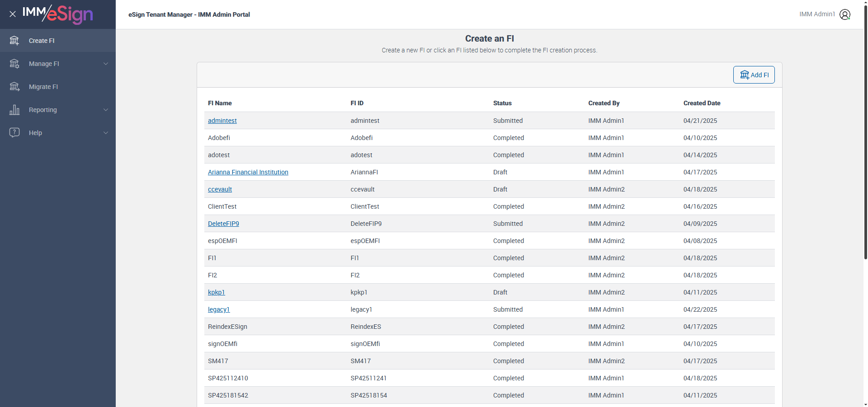
Task: Click the Reporting bar chart icon
Action: pyautogui.click(x=14, y=110)
